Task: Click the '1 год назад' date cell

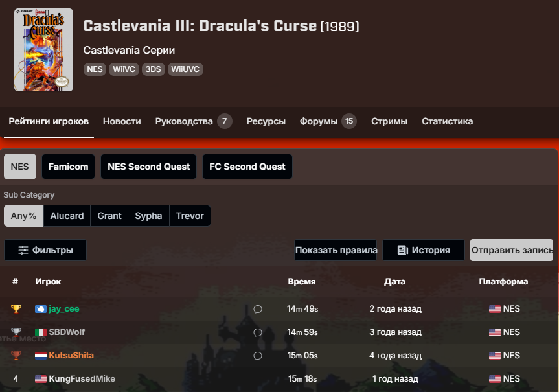Action: pyautogui.click(x=395, y=379)
